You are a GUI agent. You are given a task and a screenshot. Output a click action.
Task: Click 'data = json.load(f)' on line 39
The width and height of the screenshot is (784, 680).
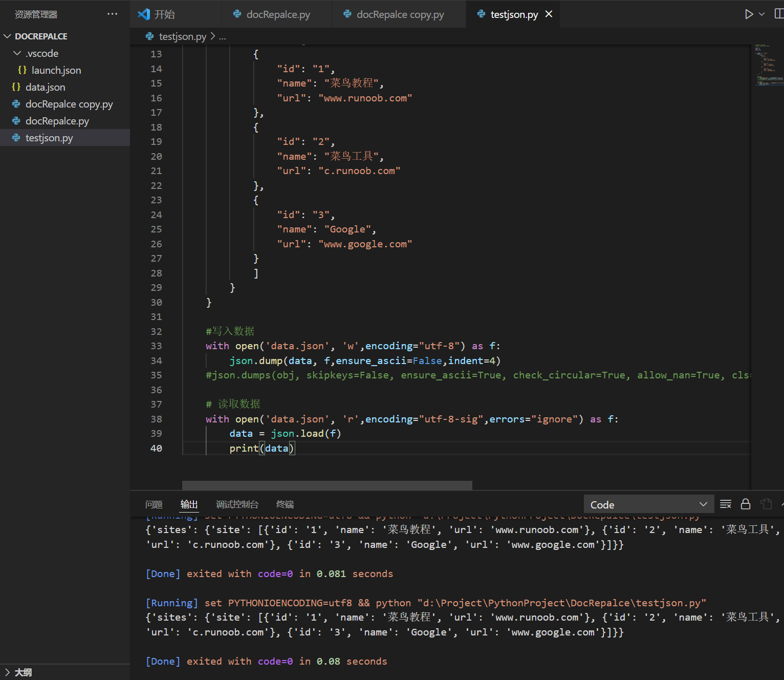coord(285,434)
